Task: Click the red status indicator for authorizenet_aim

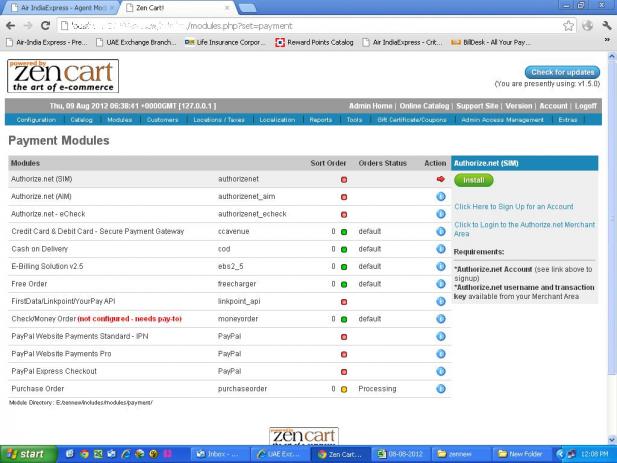Action: (x=344, y=197)
